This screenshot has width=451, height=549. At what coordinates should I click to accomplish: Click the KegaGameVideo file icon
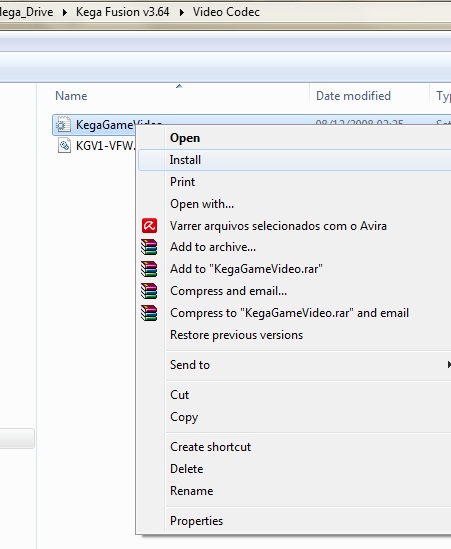[63, 125]
